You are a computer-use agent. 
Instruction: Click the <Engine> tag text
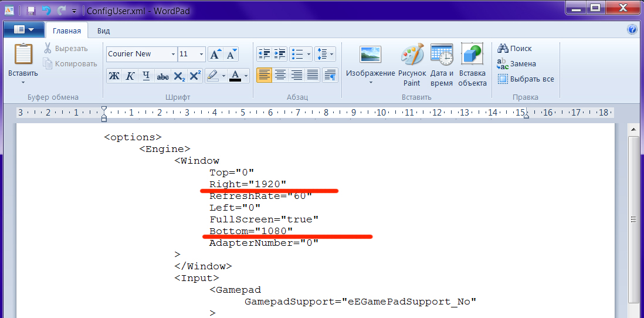(x=165, y=148)
